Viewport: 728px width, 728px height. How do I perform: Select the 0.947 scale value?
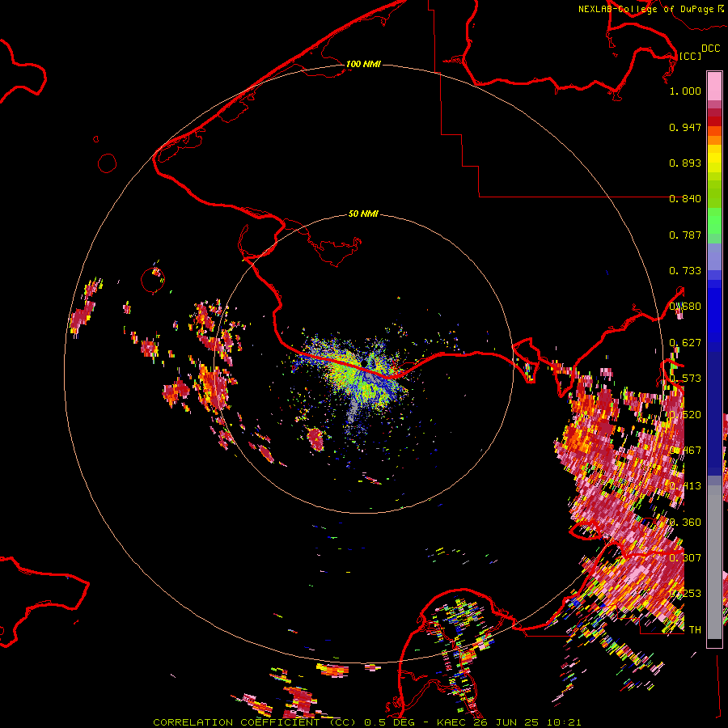[x=685, y=127]
